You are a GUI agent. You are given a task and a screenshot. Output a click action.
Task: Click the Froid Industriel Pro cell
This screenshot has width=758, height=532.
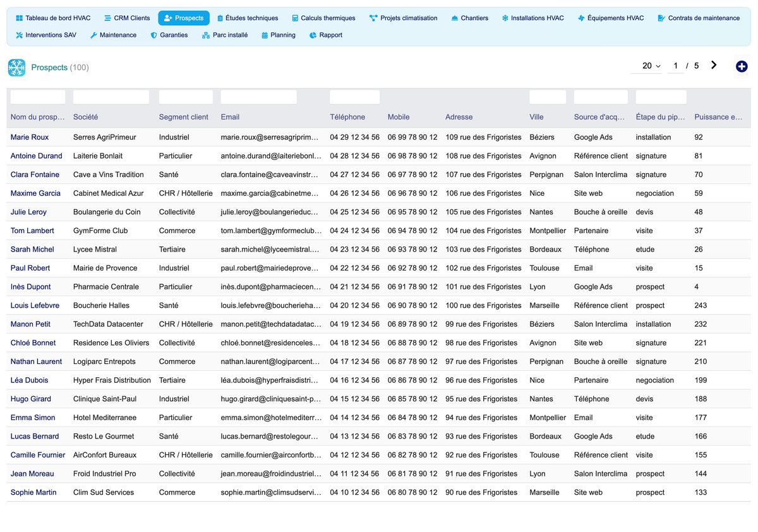(104, 474)
